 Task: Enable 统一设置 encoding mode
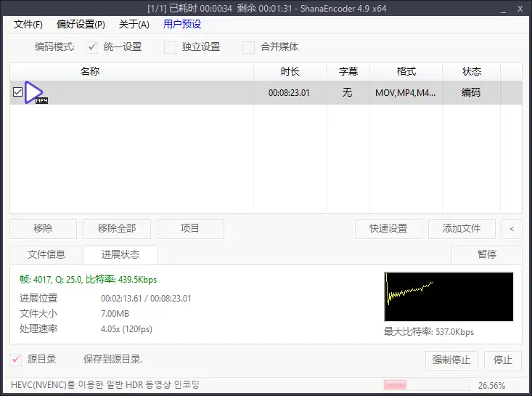pyautogui.click(x=92, y=47)
